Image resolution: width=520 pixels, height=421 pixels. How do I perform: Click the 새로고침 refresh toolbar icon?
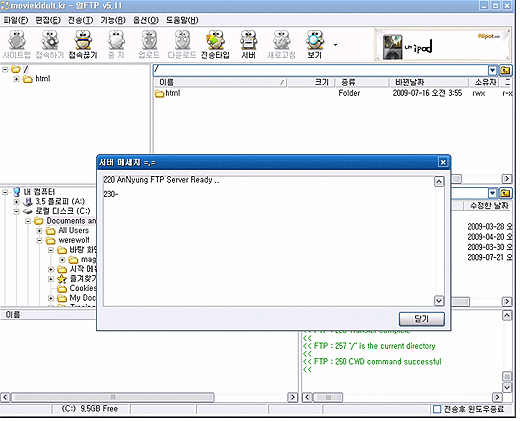click(281, 44)
